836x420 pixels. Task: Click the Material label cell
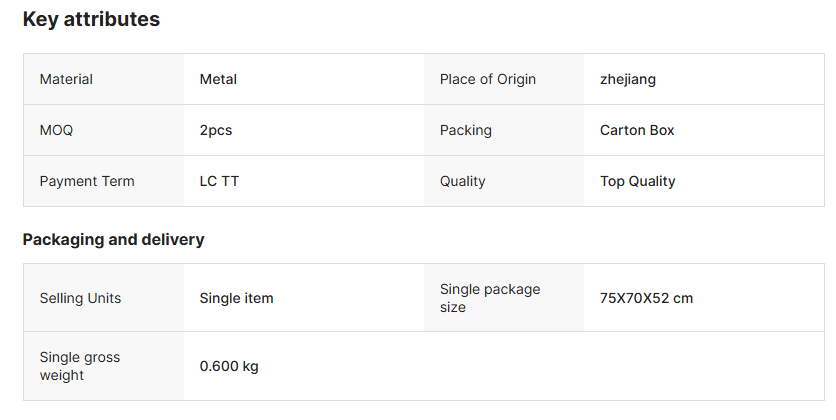tap(66, 79)
